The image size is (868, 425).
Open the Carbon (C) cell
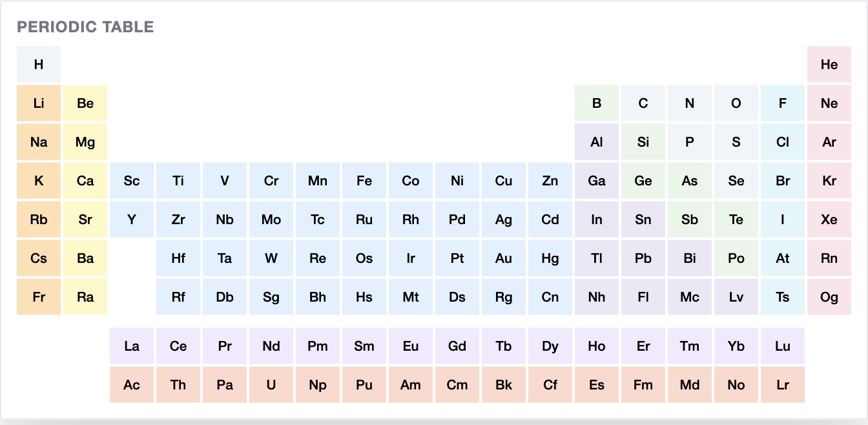click(643, 103)
